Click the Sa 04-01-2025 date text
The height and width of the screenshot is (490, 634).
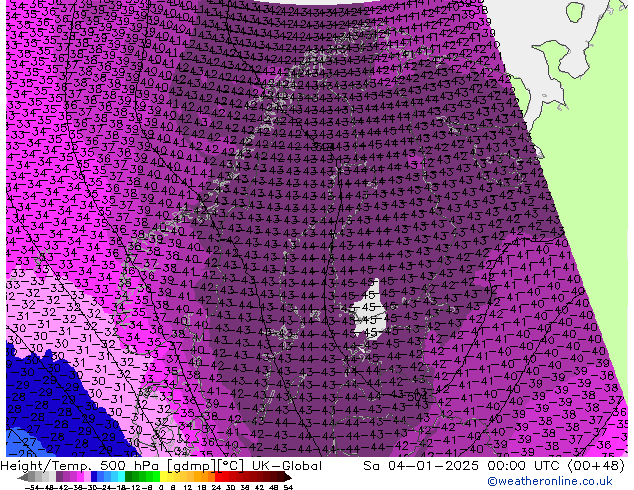point(423,466)
